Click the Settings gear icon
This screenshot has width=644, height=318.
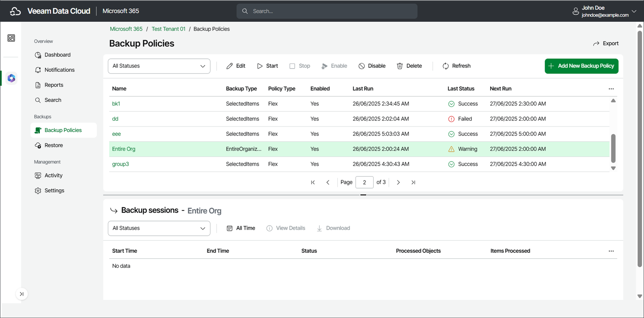pyautogui.click(x=38, y=190)
